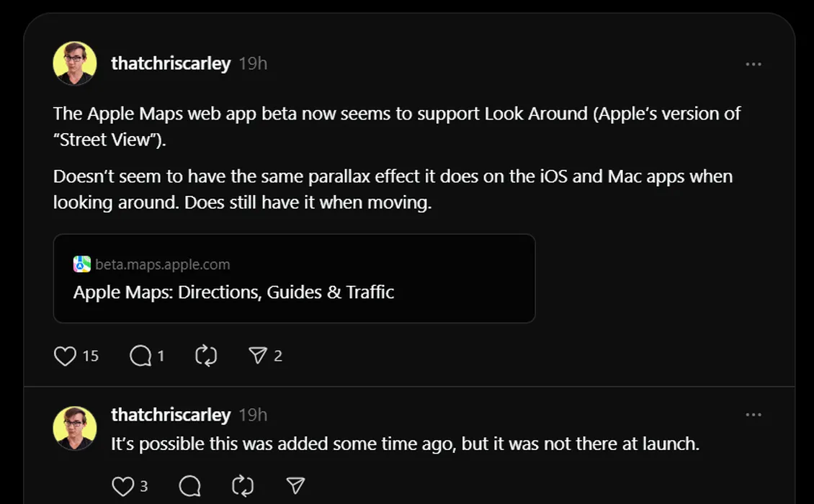
Task: Like the reply about launch
Action: tap(123, 486)
